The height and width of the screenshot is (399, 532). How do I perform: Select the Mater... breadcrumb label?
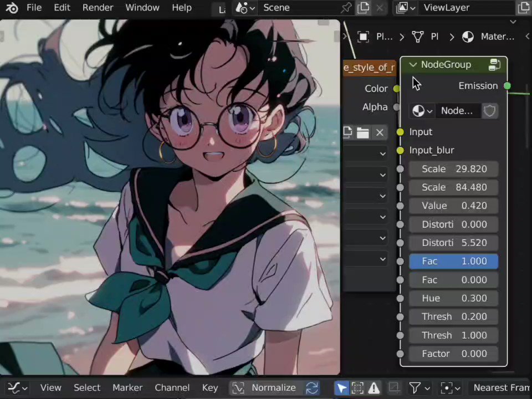click(498, 37)
